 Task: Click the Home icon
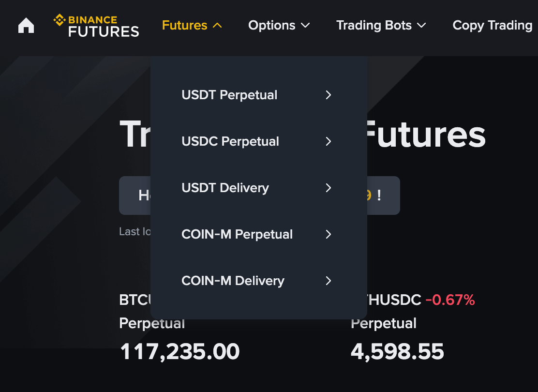[x=26, y=25]
